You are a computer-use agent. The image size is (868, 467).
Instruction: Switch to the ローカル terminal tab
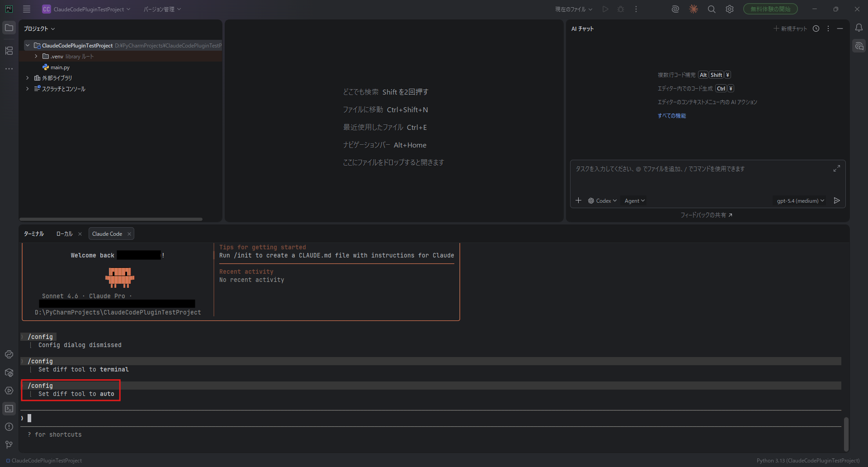click(64, 234)
